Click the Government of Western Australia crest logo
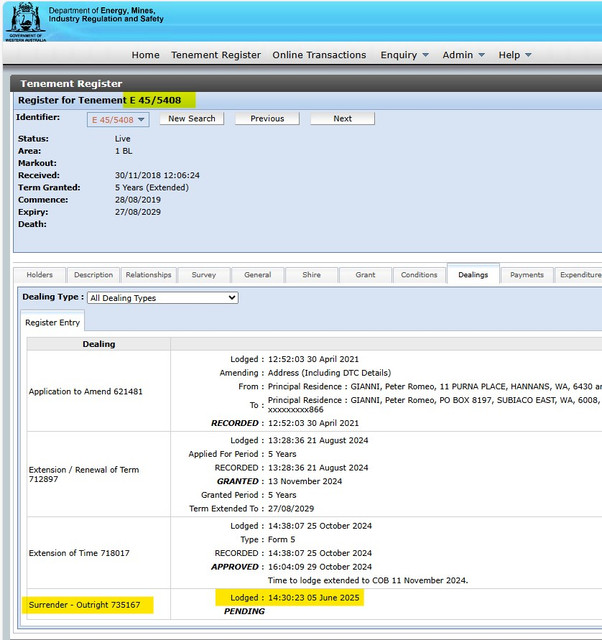Image resolution: width=602 pixels, height=640 pixels. [25, 22]
